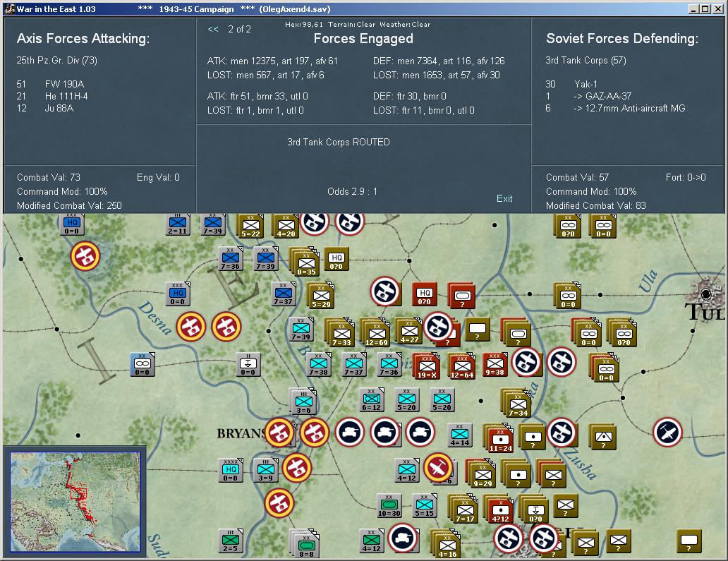Click the BRYANSK city label on map
Screen dimensions: 728x561
tap(241, 434)
